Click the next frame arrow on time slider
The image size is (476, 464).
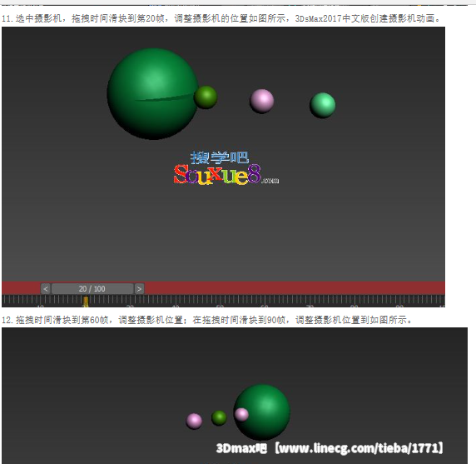pyautogui.click(x=139, y=289)
